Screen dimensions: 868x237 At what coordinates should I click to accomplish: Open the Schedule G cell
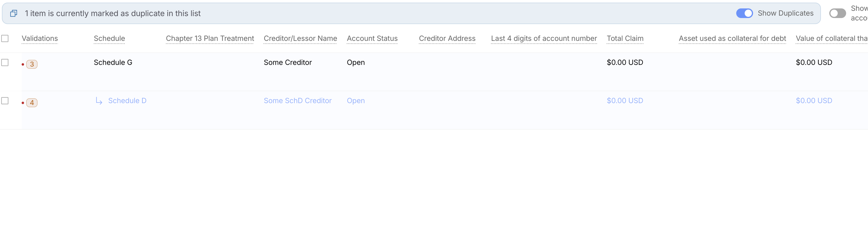click(113, 62)
